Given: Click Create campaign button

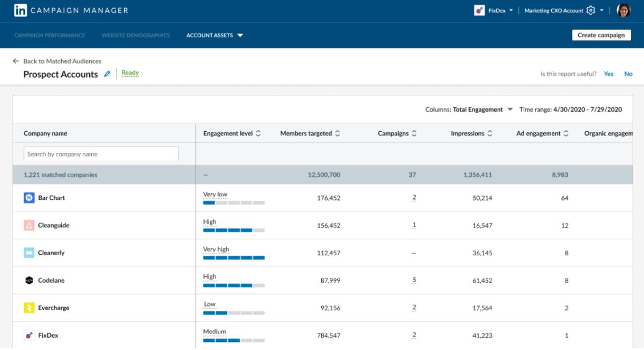Looking at the screenshot, I should pyautogui.click(x=601, y=35).
